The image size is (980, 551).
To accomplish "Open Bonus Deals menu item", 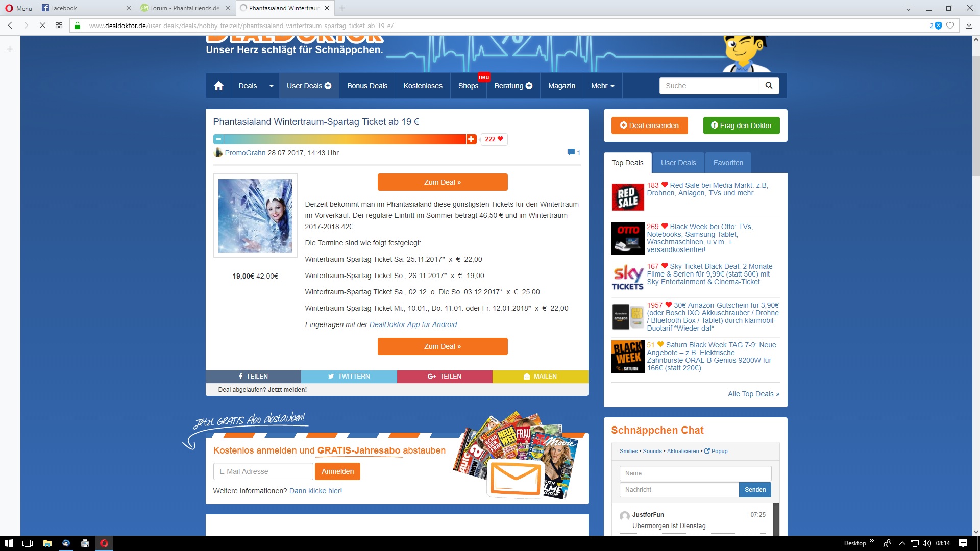I will 367,86.
